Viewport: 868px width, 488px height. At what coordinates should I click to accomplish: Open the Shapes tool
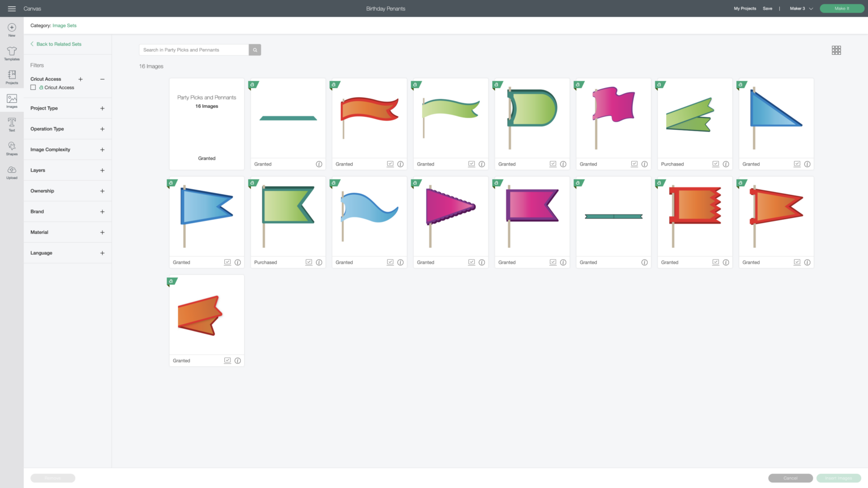(x=12, y=148)
